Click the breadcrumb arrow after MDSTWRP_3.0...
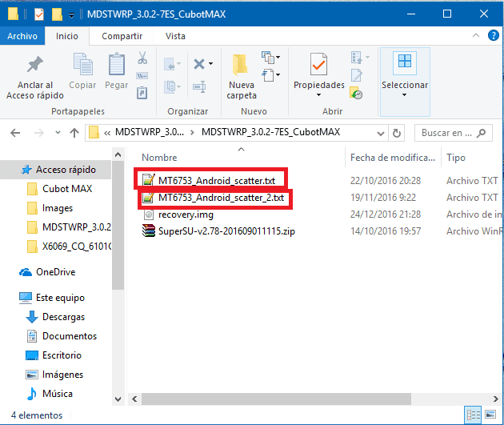 [x=192, y=132]
